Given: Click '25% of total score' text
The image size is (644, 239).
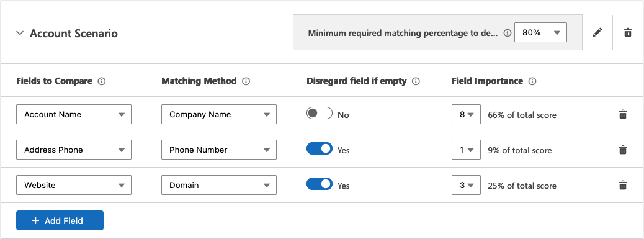Looking at the screenshot, I should point(522,186).
